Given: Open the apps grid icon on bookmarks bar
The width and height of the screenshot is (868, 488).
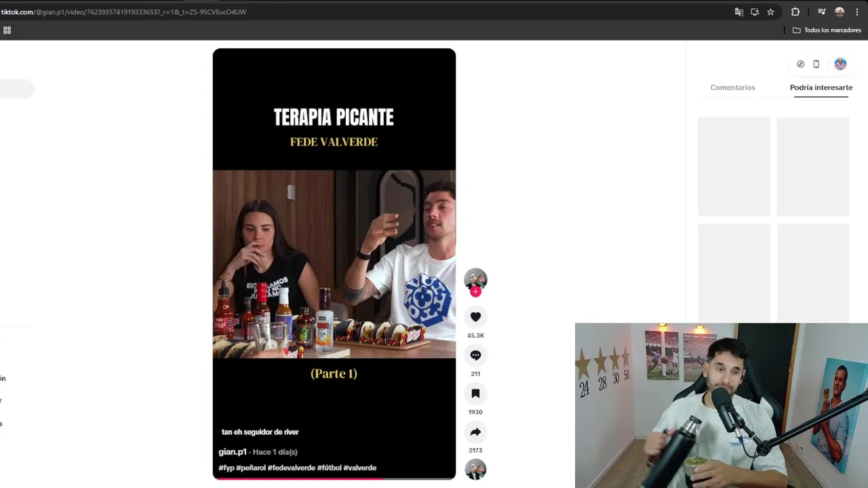Looking at the screenshot, I should point(7,30).
